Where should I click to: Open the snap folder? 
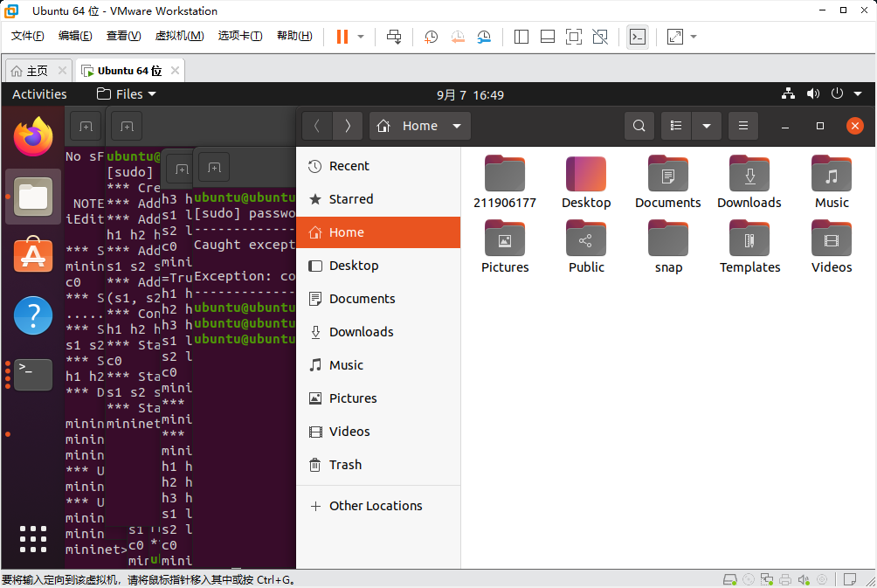[x=668, y=246]
